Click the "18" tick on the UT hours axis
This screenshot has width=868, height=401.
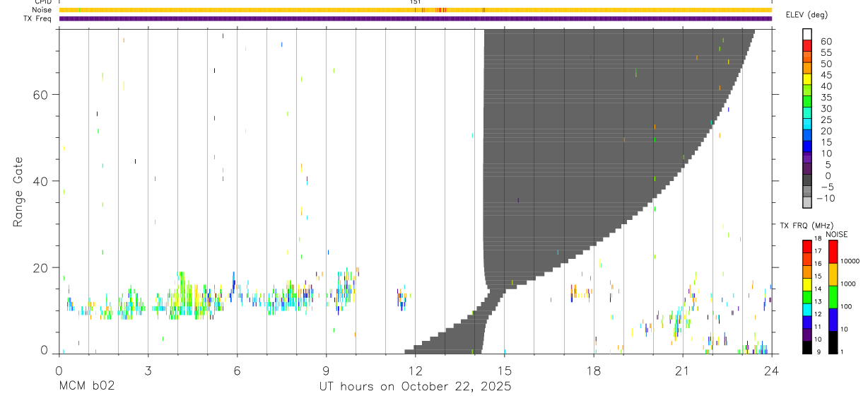593,370
